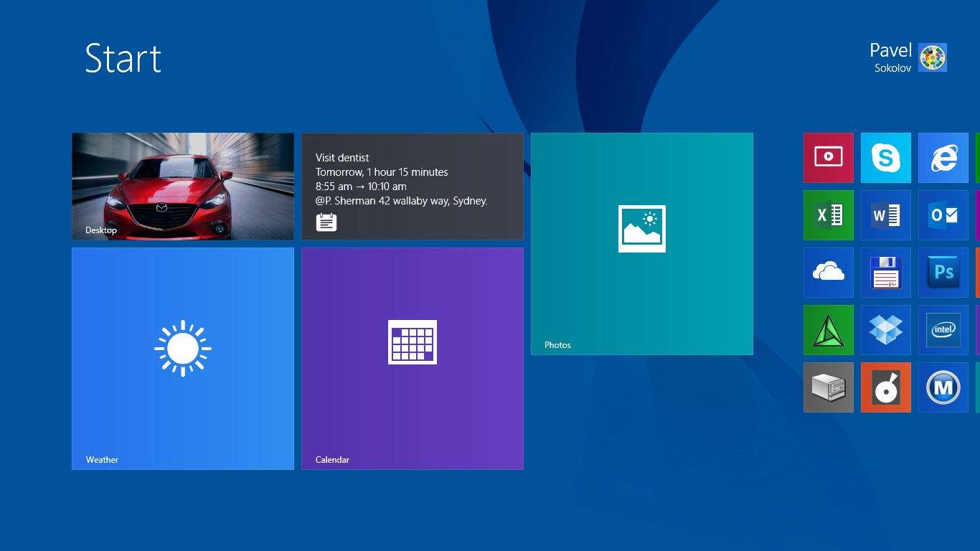The image size is (980, 551).
Task: Open the Dropbox tile
Action: coord(886,330)
